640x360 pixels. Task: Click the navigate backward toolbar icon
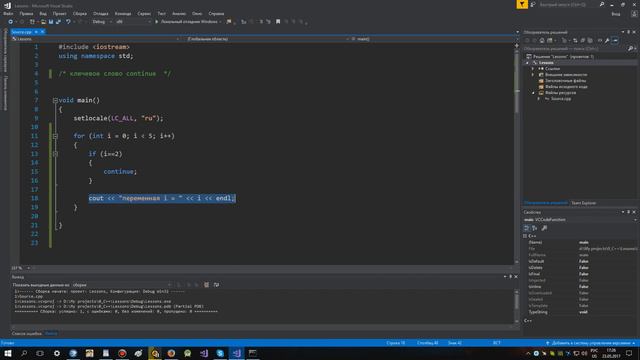click(x=11, y=22)
